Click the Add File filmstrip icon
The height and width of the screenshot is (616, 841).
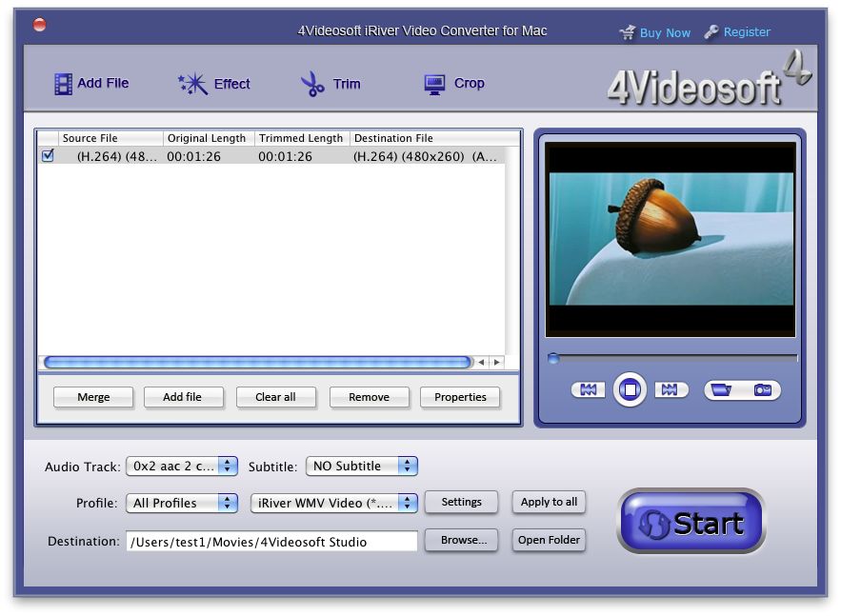(x=63, y=84)
